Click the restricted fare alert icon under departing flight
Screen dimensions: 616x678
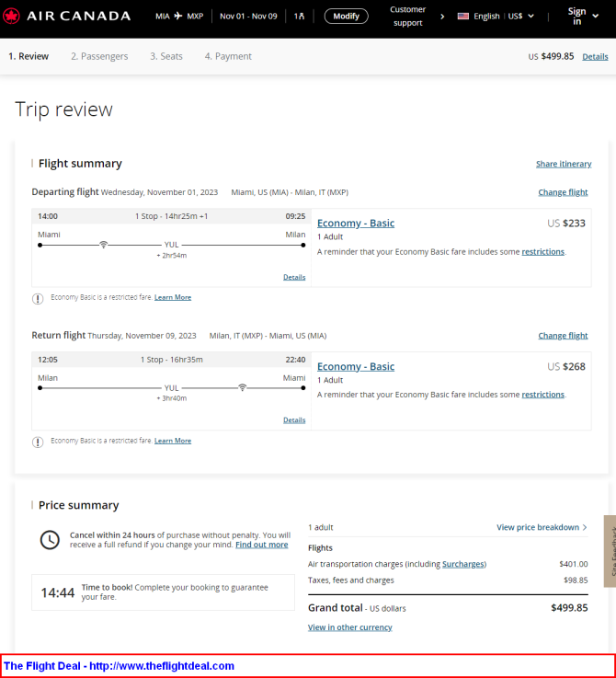click(38, 298)
